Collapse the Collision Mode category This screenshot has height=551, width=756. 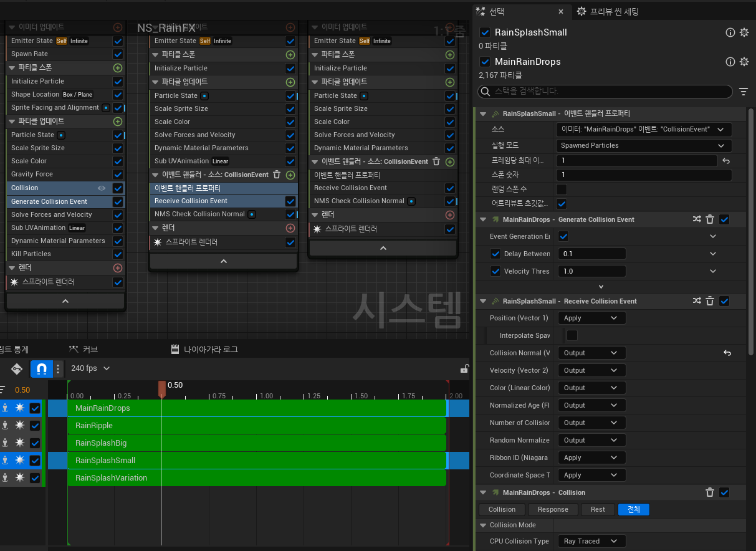point(484,525)
